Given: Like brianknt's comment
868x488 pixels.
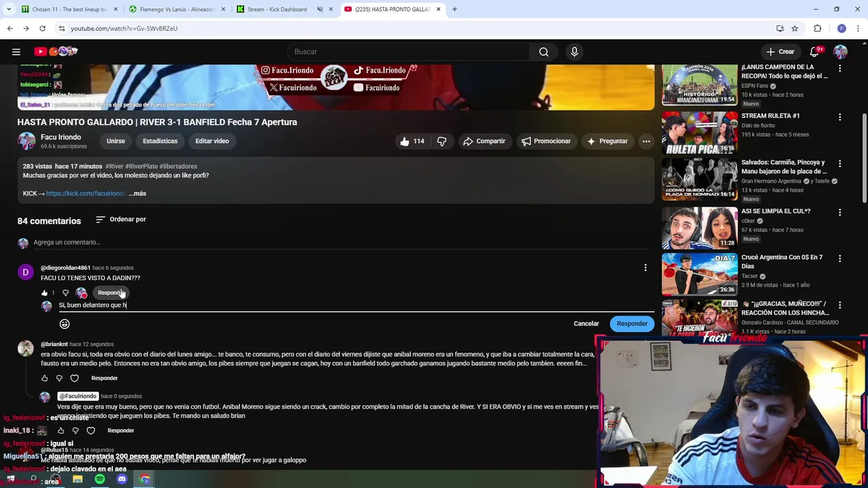Looking at the screenshot, I should coord(45,378).
